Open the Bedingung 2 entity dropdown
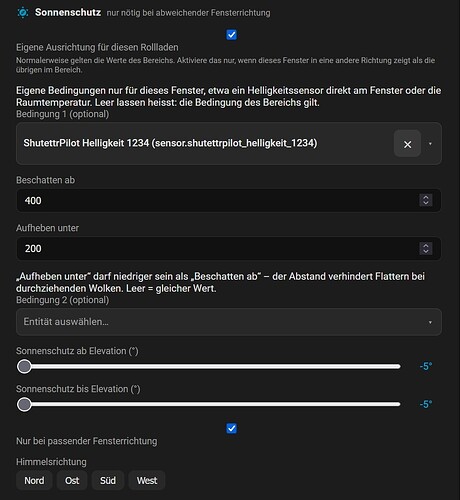460x500 pixels. [430, 322]
